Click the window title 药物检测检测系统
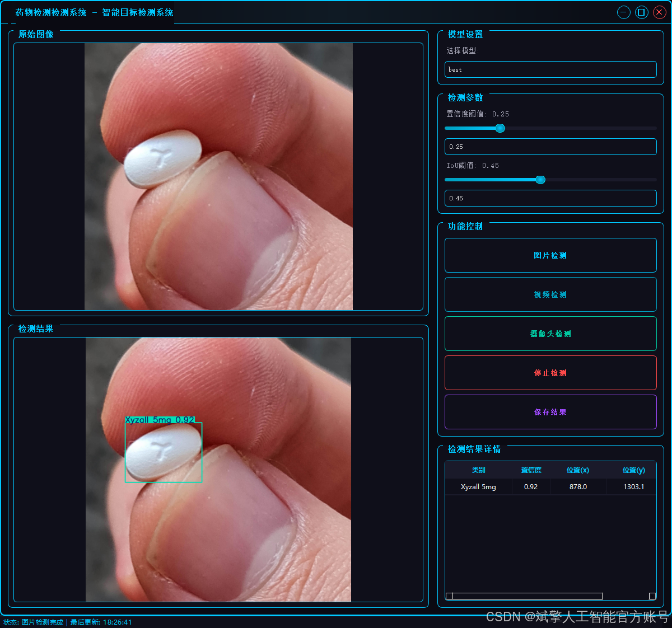Image resolution: width=672 pixels, height=628 pixels. [51, 12]
